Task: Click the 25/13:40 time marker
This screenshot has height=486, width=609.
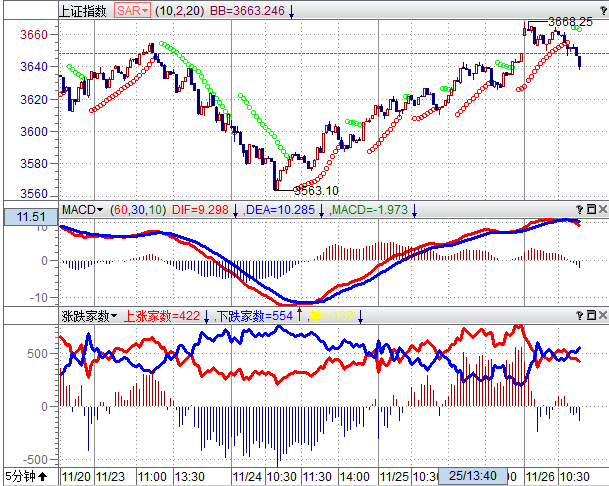Action: (x=471, y=476)
